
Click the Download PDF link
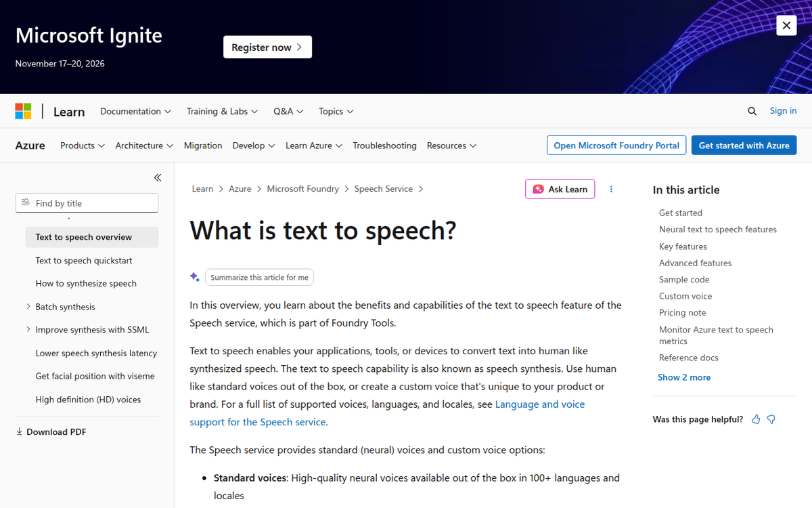[51, 432]
